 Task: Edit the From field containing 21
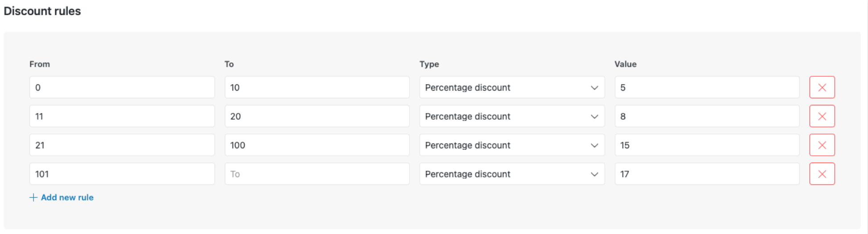[122, 145]
